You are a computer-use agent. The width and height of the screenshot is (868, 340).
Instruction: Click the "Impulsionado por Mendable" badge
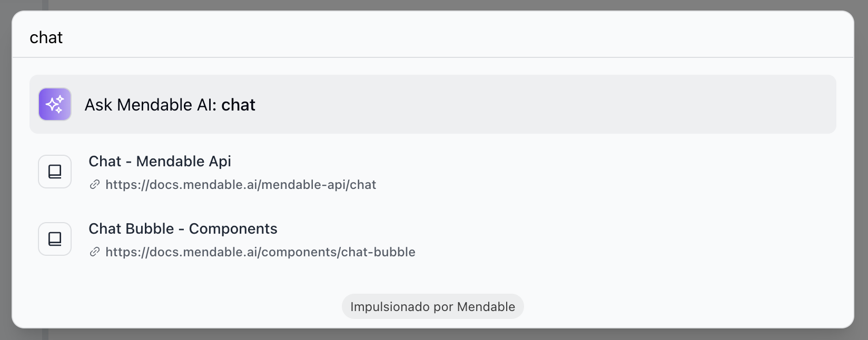click(432, 307)
